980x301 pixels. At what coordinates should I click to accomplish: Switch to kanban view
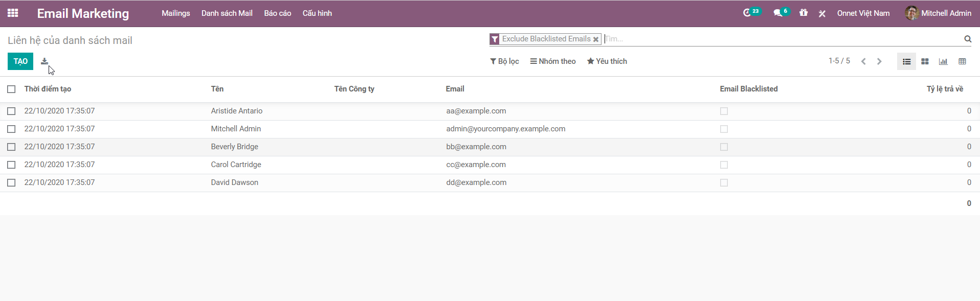[925, 61]
